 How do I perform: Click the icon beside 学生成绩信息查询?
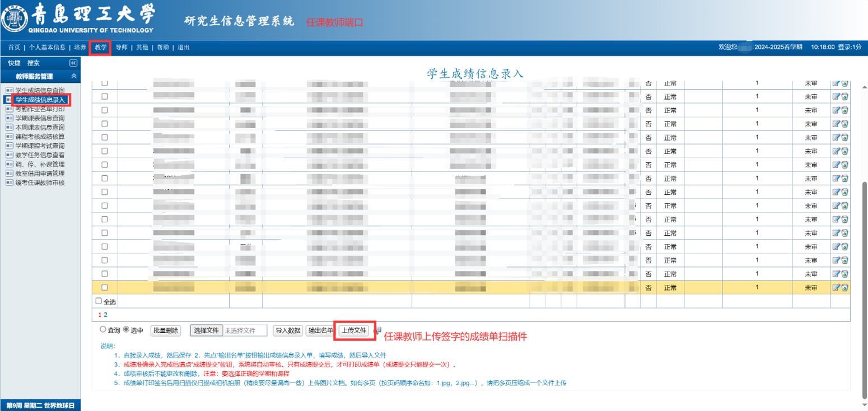click(9, 90)
